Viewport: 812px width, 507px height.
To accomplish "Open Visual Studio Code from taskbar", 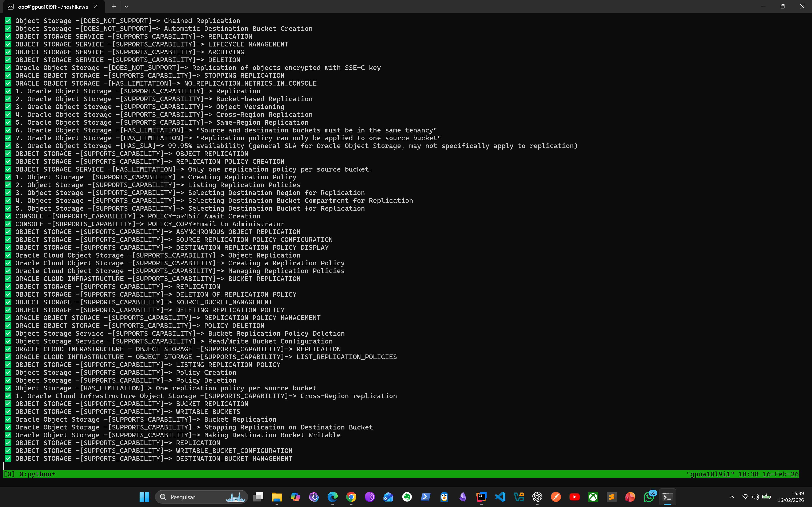I will (500, 497).
